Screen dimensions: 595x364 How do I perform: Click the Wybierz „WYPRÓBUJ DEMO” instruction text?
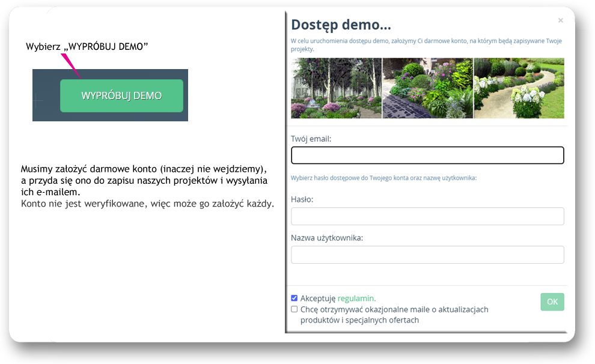click(87, 47)
